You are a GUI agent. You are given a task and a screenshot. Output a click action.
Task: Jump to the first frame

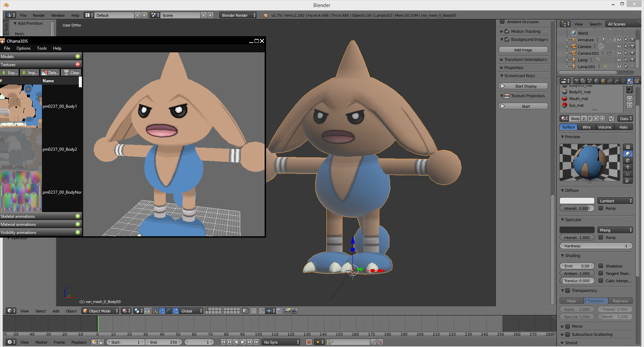pos(223,342)
